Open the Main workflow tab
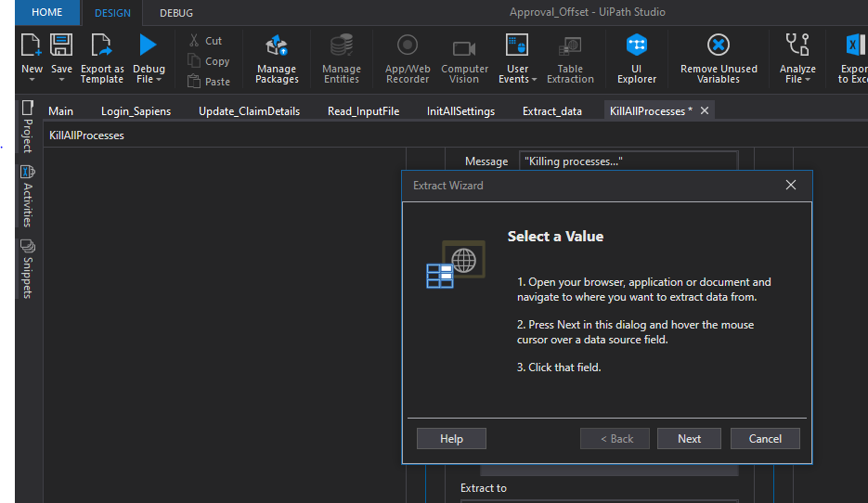Viewport: 868px width, 503px height. pos(60,110)
